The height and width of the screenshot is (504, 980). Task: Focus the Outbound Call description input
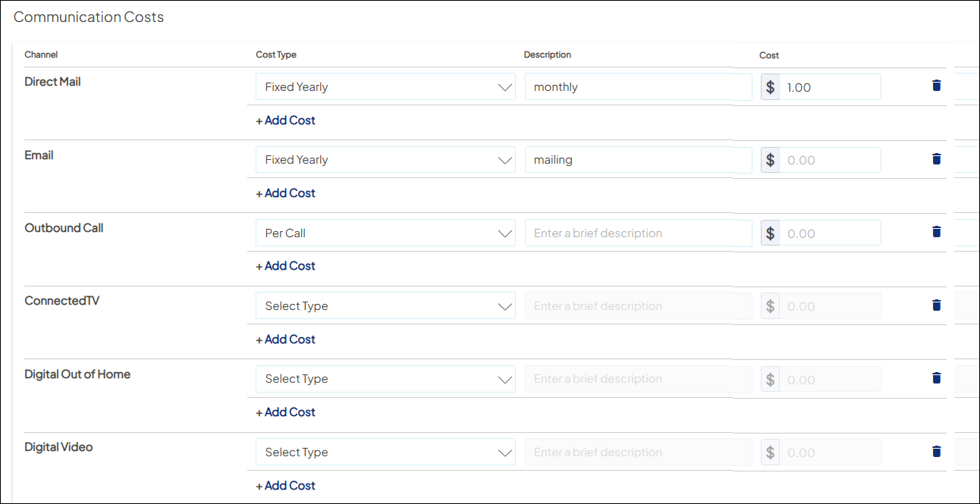637,233
